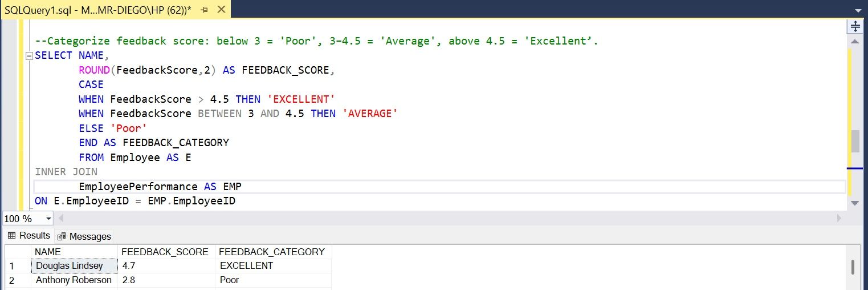
Task: Close the SQLQuery1.sql tab
Action: (x=221, y=10)
